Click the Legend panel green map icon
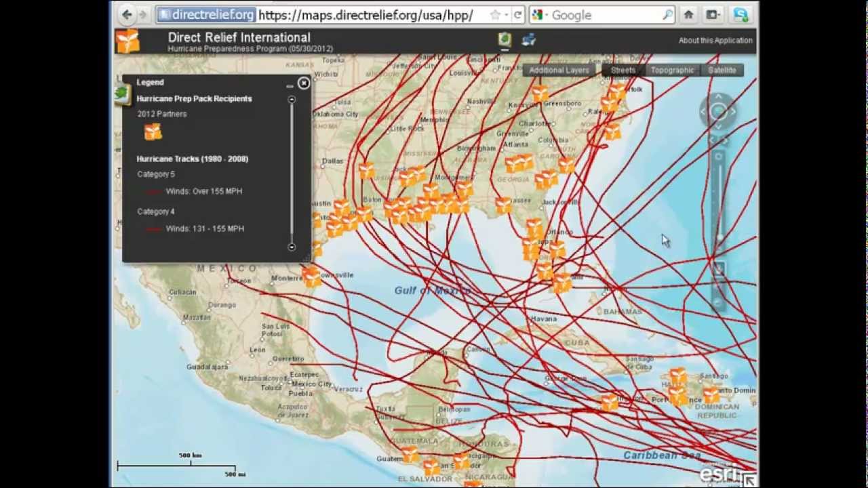This screenshot has height=488, width=868. pos(122,94)
